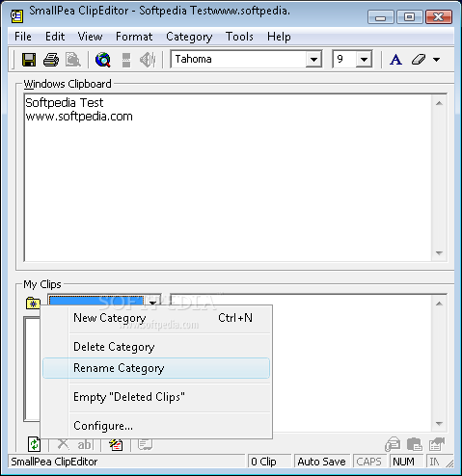Click the web search globe icon

point(103,60)
